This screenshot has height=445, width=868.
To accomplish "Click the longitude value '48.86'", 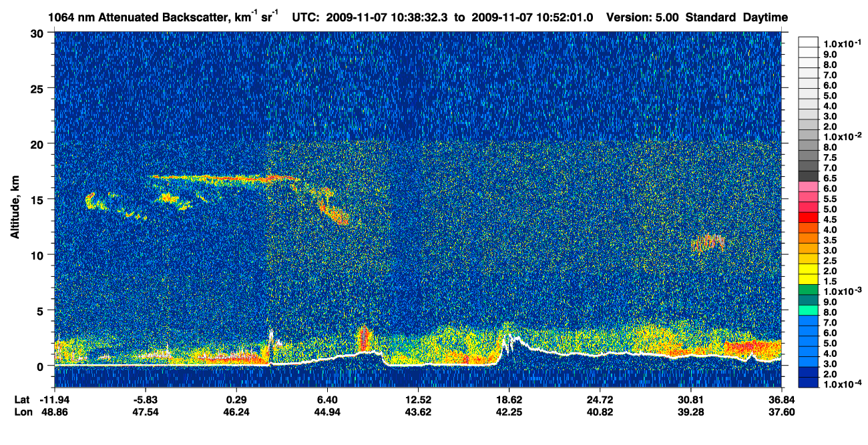I will point(53,412).
